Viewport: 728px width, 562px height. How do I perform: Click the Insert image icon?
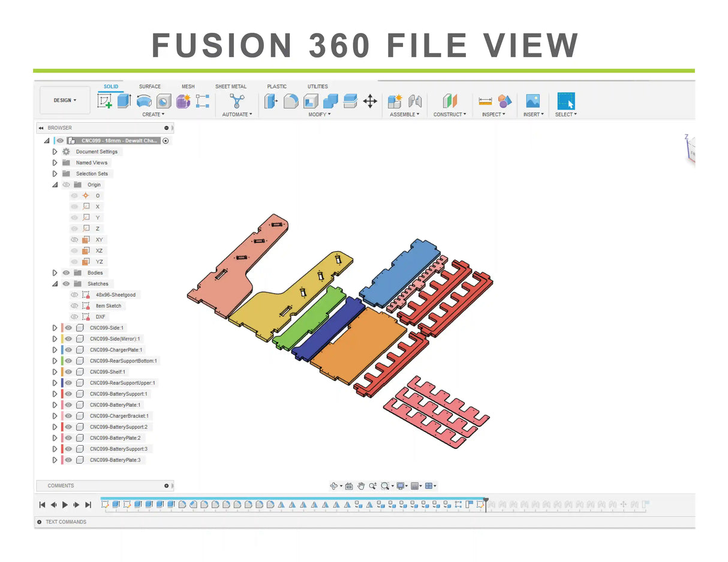pyautogui.click(x=533, y=101)
